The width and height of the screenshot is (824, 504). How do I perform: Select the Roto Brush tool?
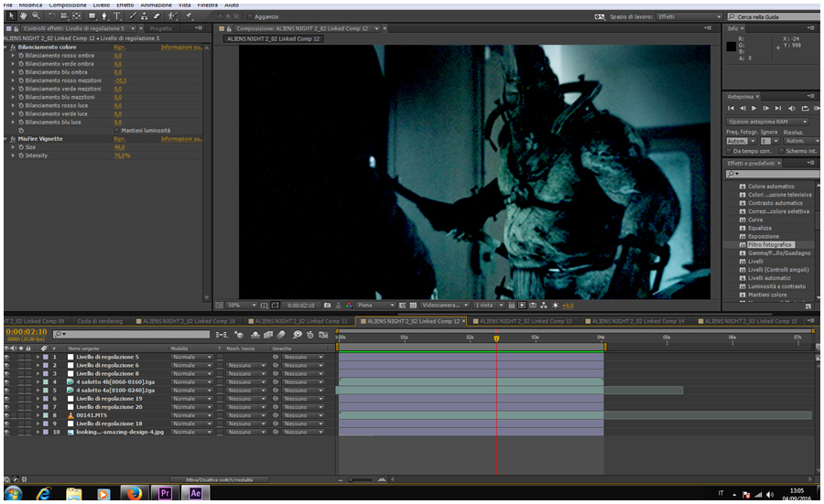click(x=172, y=16)
